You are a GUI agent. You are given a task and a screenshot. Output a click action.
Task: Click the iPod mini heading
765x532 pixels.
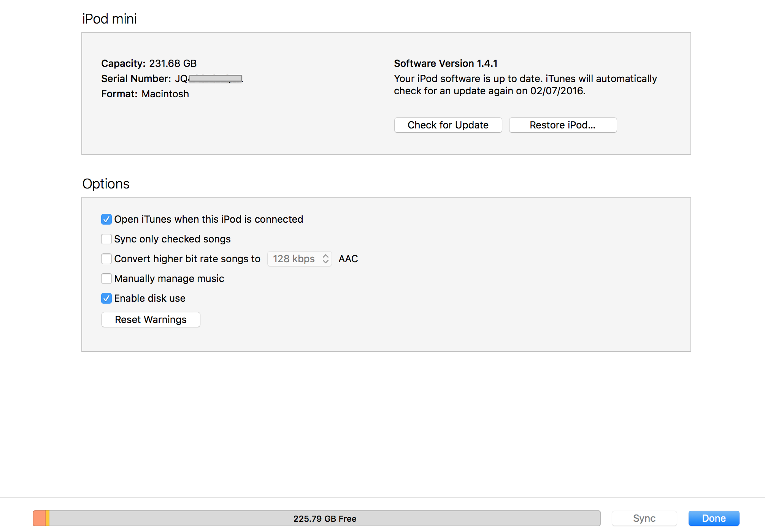click(x=109, y=19)
